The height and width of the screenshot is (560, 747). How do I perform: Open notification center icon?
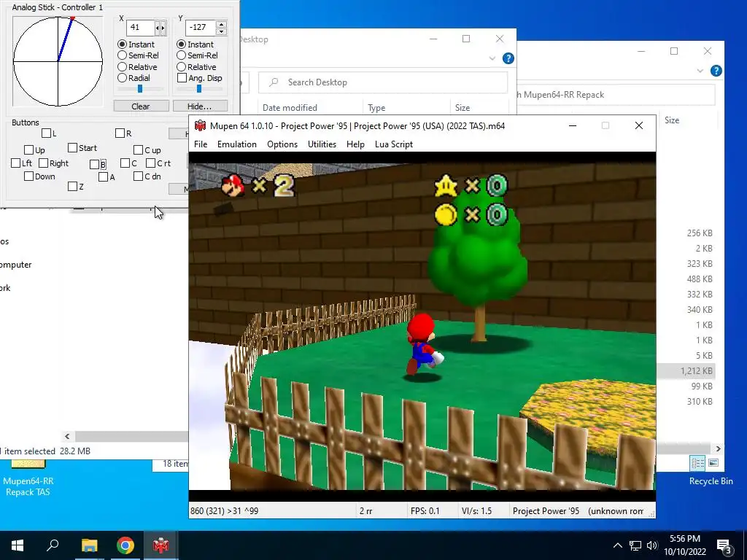(x=724, y=545)
